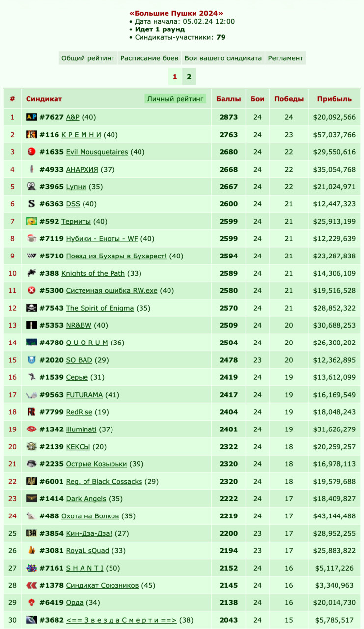Click the Синдикат Союзников red arrows icon
The image size is (364, 629).
point(31,585)
